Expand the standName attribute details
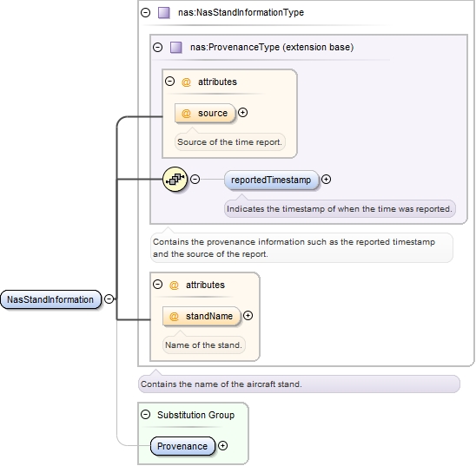Image resolution: width=476 pixels, height=466 pixels. tap(248, 316)
